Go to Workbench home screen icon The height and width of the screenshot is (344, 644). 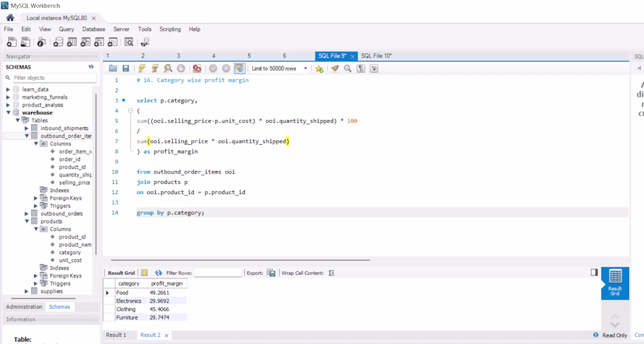tap(11, 18)
